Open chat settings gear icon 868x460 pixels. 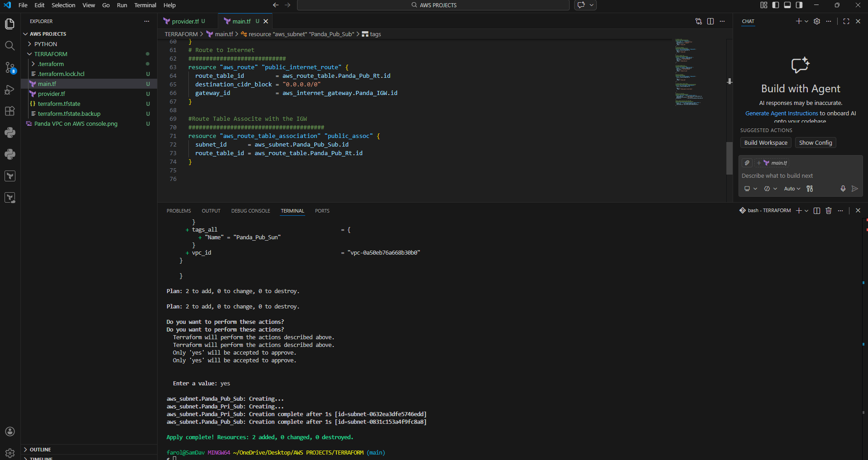pyautogui.click(x=817, y=21)
